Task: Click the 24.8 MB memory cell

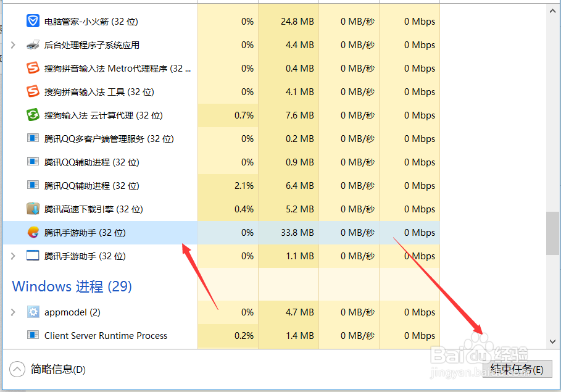Action: (288, 22)
